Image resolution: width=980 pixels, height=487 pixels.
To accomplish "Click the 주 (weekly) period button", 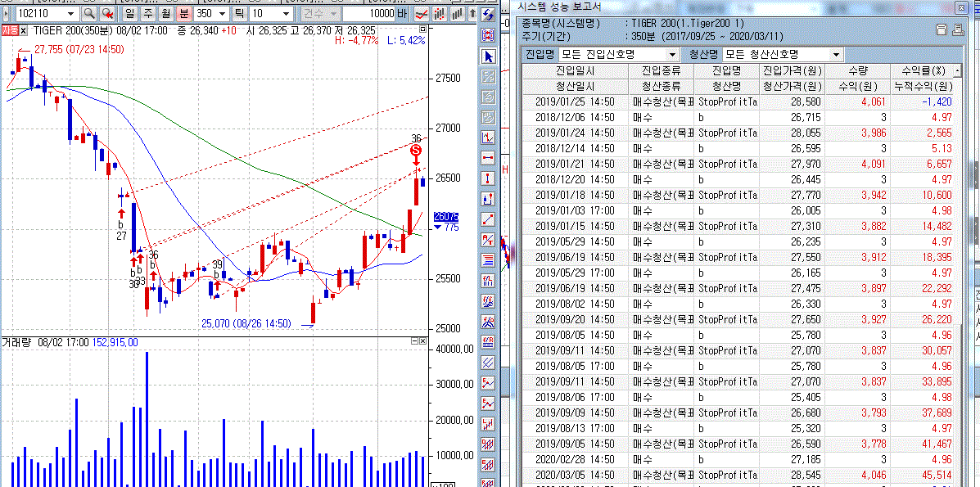I will coord(147,14).
